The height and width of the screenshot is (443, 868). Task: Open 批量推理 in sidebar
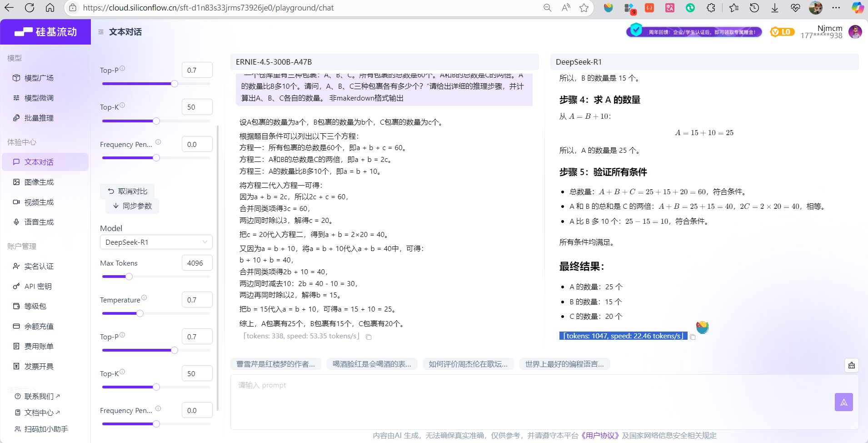click(x=45, y=118)
